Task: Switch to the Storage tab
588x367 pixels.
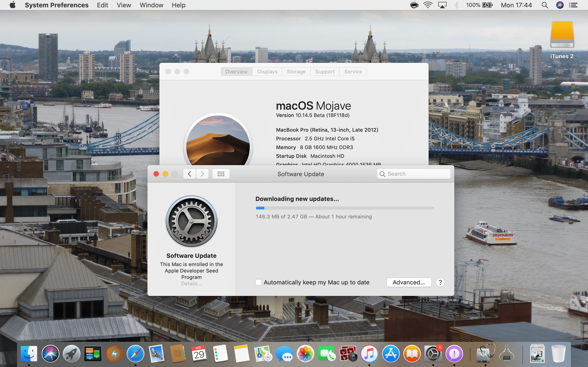Action: (x=296, y=71)
